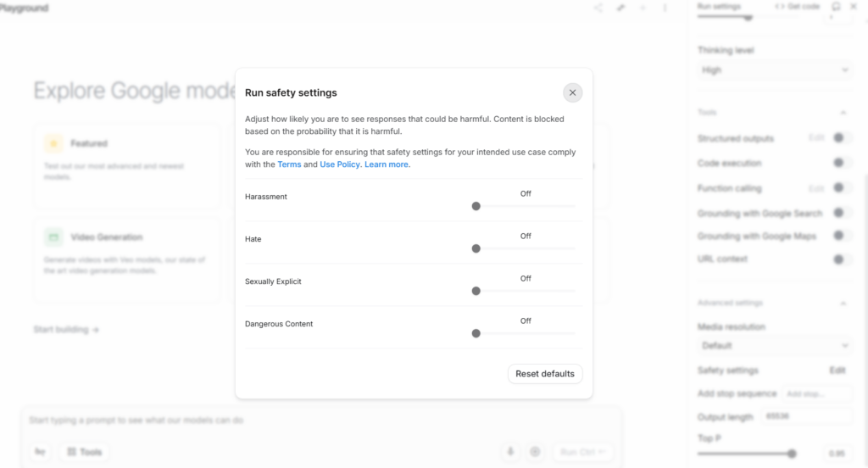Adjust the slider beneath the Run settings title
868x468 pixels.
pyautogui.click(x=748, y=17)
